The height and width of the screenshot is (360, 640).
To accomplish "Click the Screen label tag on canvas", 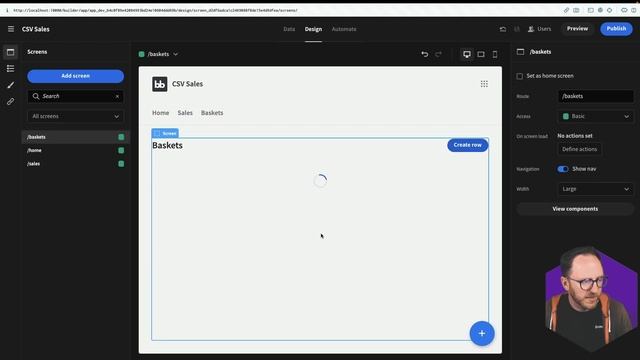I will [165, 133].
